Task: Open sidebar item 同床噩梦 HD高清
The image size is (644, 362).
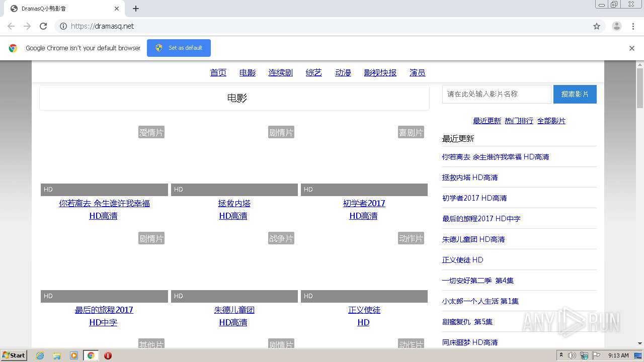Action: click(470, 342)
